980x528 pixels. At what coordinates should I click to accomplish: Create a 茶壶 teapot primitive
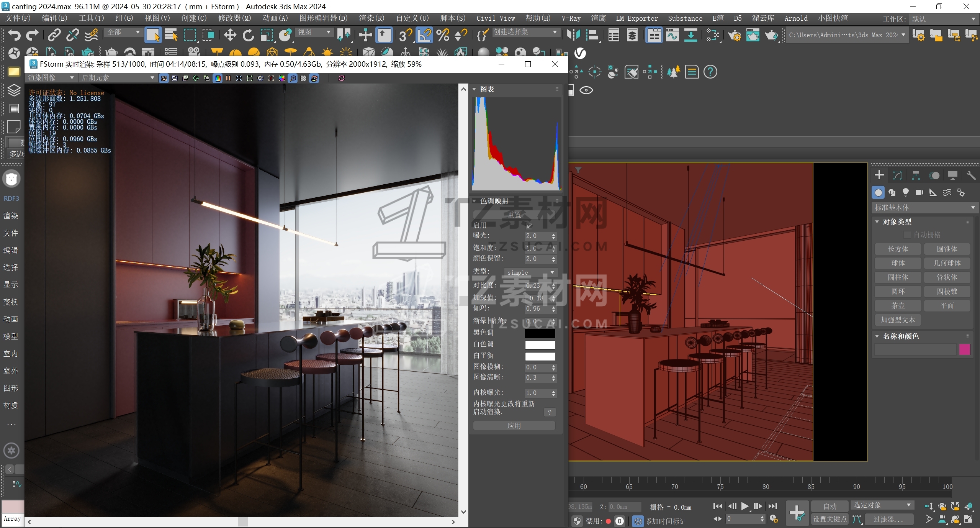[x=898, y=306]
